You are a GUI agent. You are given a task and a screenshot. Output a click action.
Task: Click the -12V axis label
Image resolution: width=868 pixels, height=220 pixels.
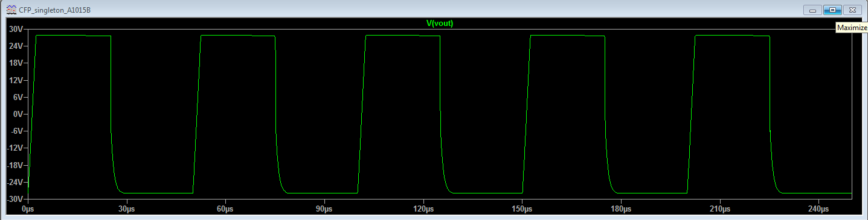[x=14, y=148]
